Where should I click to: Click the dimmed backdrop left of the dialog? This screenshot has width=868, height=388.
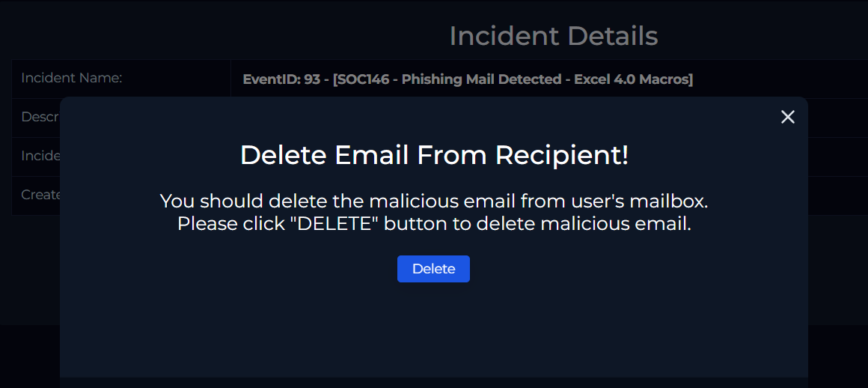30,300
